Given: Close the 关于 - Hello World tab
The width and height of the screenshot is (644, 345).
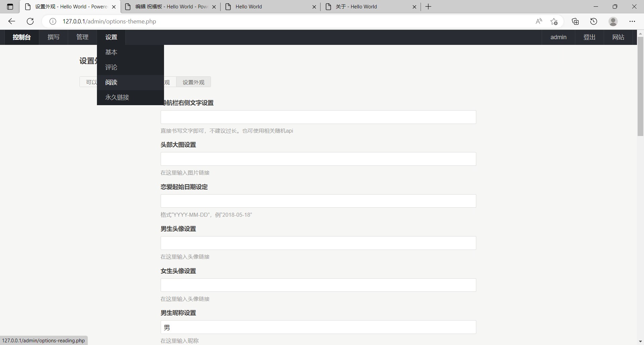Looking at the screenshot, I should pyautogui.click(x=415, y=7).
